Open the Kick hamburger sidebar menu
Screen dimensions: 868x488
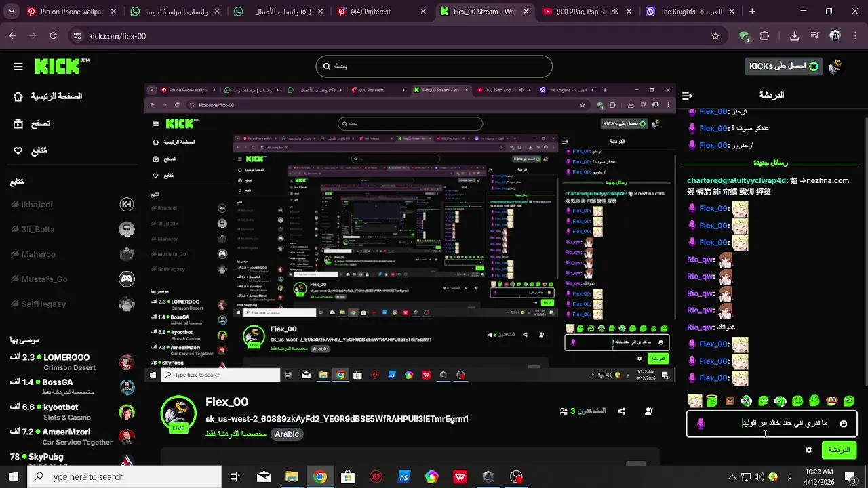click(x=18, y=66)
